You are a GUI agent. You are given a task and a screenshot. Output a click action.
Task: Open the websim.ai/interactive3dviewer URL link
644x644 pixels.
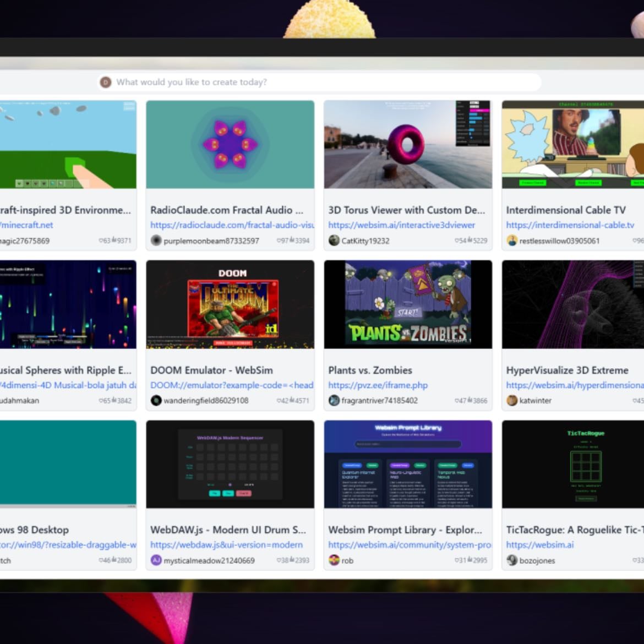(402, 225)
